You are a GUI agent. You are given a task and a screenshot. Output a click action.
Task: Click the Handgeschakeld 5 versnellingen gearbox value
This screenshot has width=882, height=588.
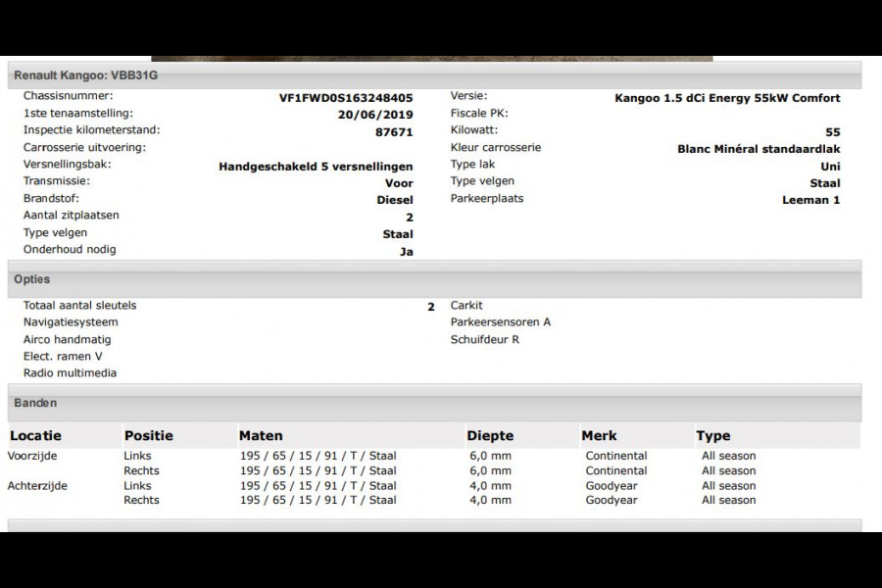316,167
